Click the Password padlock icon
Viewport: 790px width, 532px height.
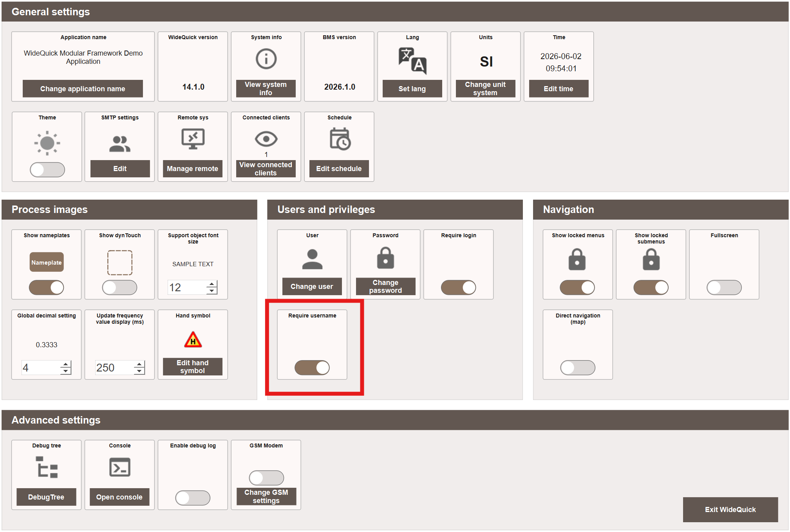pyautogui.click(x=385, y=258)
